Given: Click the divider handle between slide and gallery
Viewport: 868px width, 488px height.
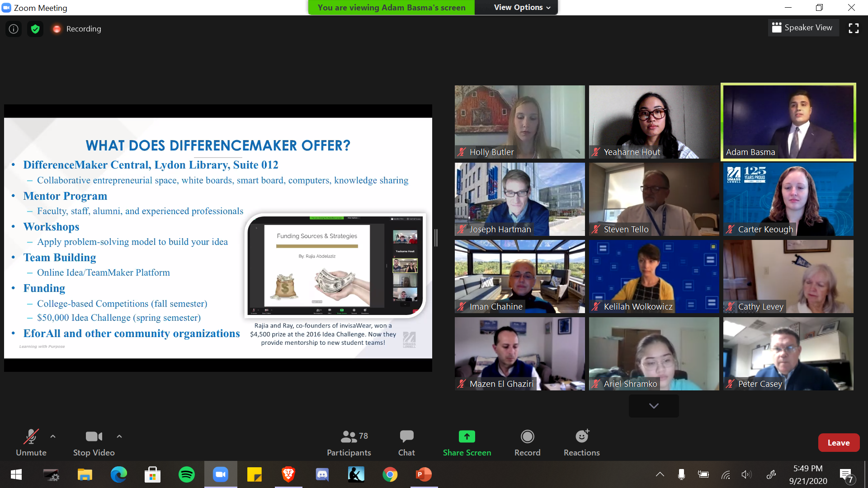Looking at the screenshot, I should pos(436,238).
